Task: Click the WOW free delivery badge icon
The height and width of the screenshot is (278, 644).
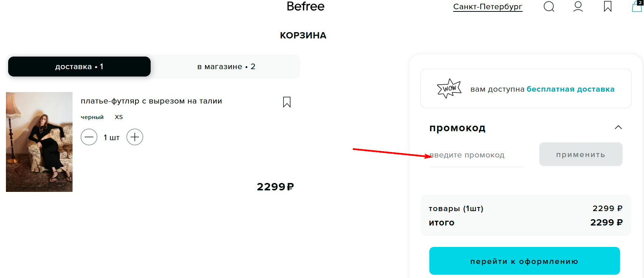Action: click(x=449, y=88)
